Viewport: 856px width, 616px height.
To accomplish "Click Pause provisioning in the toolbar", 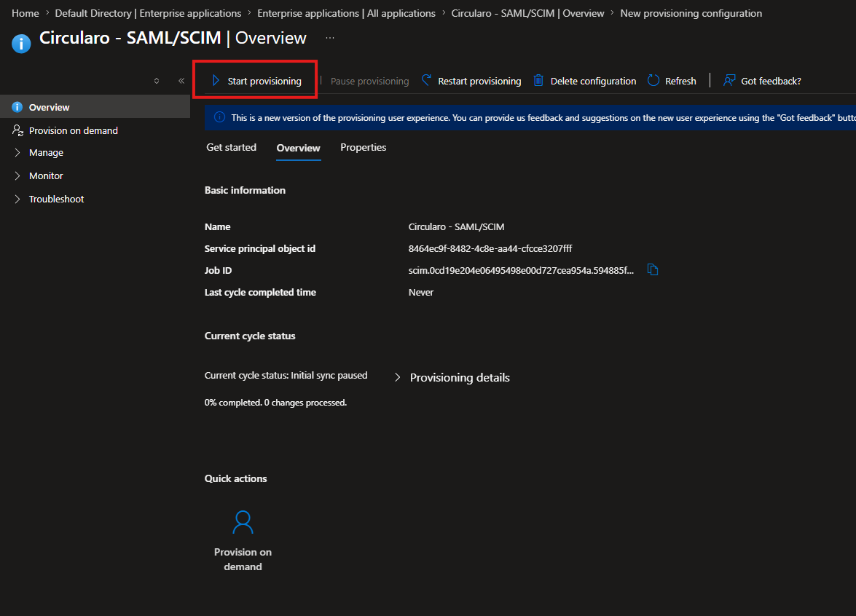I will (369, 82).
